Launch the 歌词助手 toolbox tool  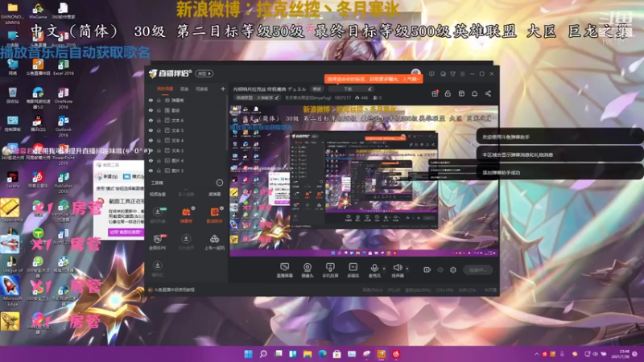(214, 215)
